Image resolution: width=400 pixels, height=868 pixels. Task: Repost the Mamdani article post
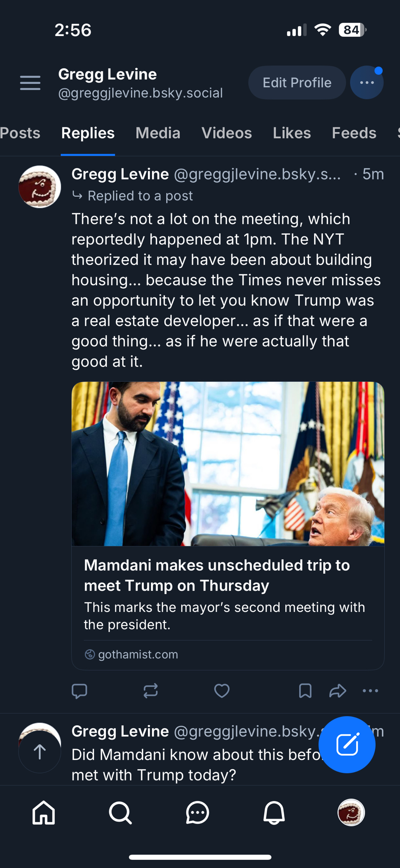point(151,690)
